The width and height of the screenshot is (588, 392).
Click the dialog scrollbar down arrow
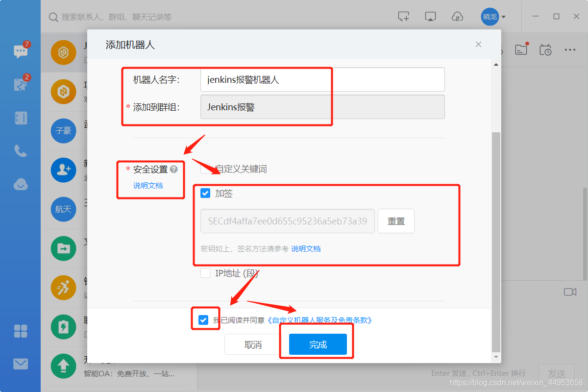496,357
